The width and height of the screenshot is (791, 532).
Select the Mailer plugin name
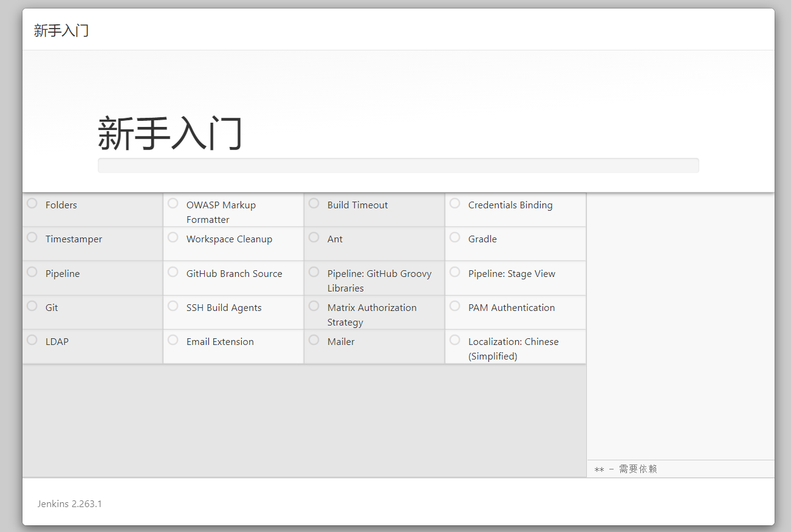tap(341, 342)
